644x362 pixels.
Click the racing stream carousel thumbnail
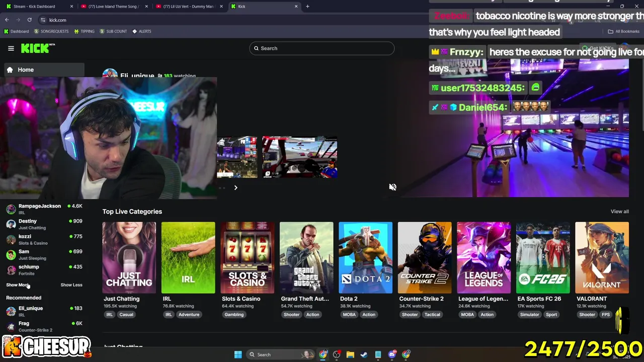(x=300, y=157)
